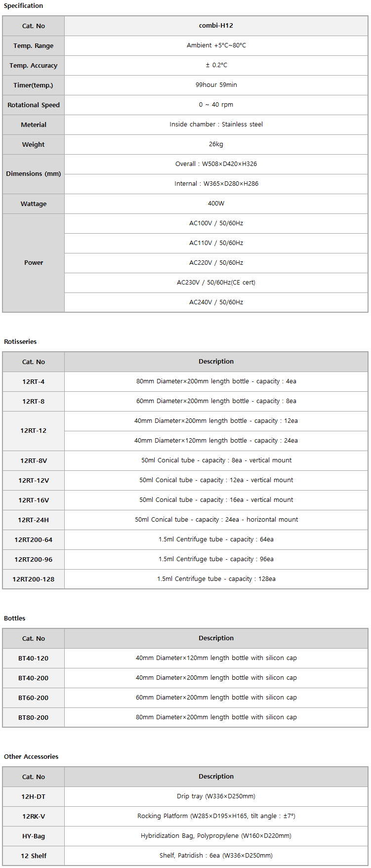Click the AC230V / 50/60Hz(CE cert) power option
The width and height of the screenshot is (371, 868).
tap(216, 283)
